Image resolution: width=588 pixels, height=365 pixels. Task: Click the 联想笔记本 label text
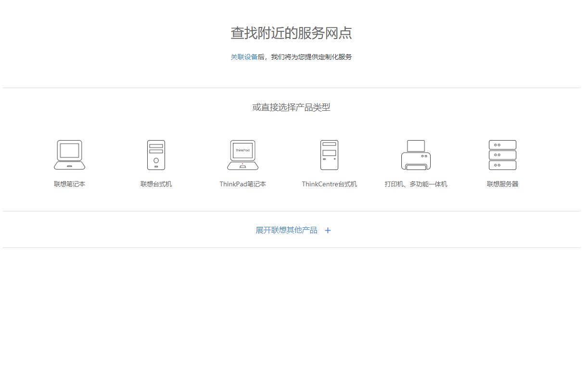pyautogui.click(x=69, y=183)
